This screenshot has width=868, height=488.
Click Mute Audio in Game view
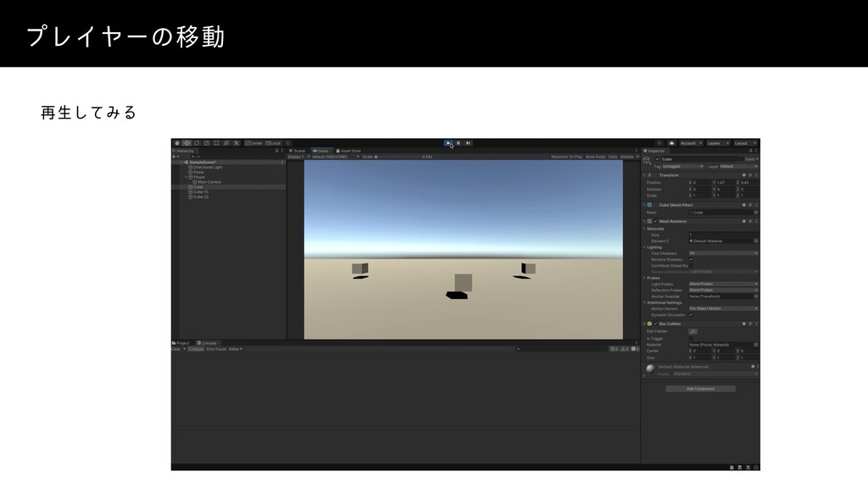tap(596, 157)
